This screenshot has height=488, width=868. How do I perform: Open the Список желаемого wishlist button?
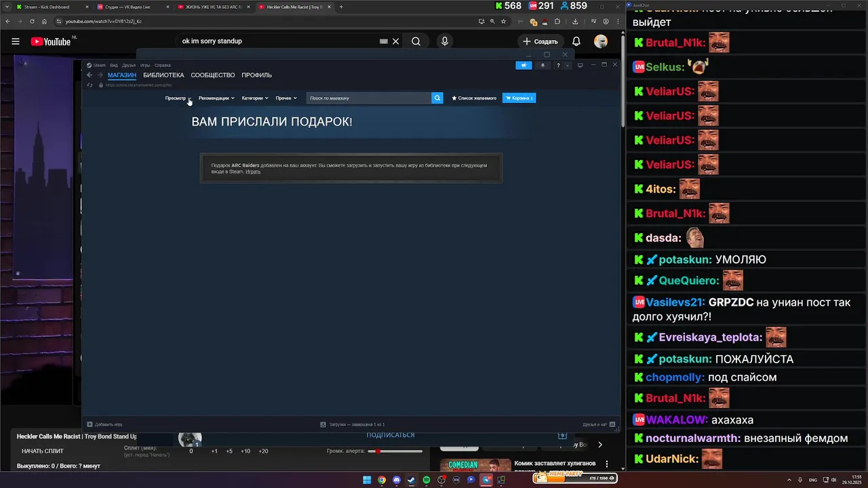pos(474,98)
